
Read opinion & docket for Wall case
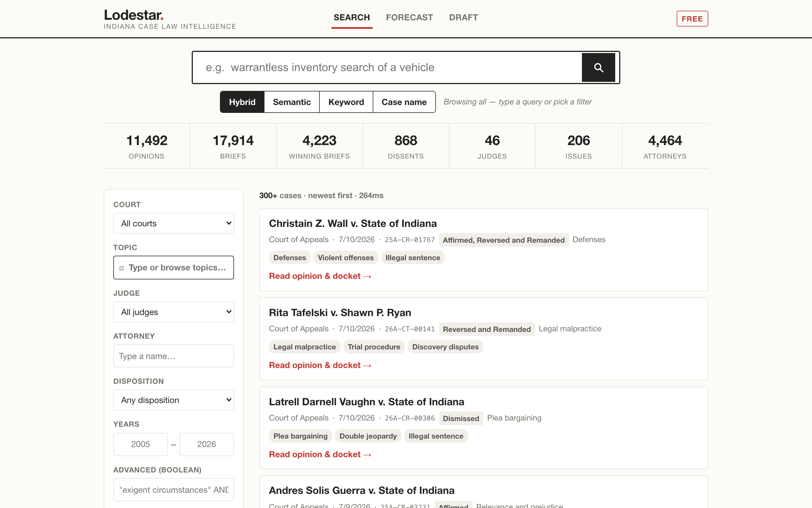(320, 276)
